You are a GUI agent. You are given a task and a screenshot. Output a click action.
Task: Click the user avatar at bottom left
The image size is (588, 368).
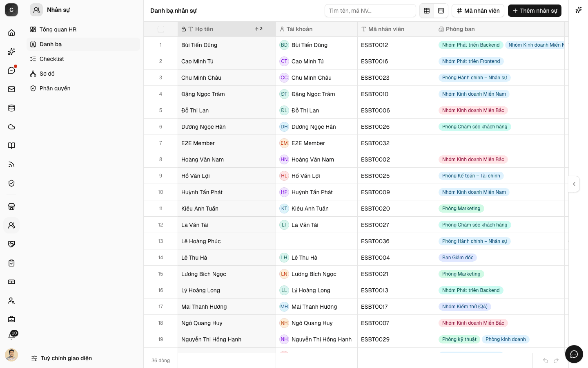[11, 355]
